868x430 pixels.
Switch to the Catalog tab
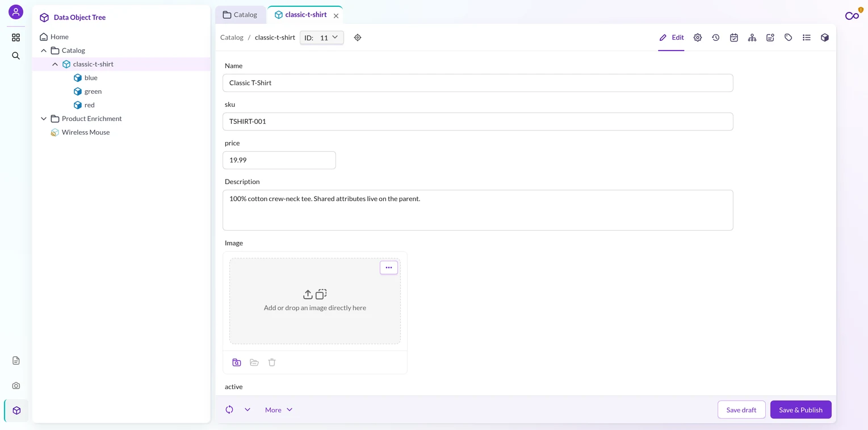coord(240,15)
